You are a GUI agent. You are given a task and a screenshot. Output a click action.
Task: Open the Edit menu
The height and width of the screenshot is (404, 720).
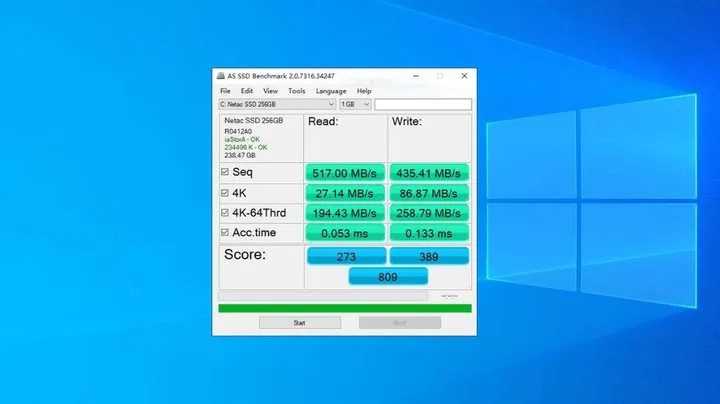pyautogui.click(x=246, y=91)
